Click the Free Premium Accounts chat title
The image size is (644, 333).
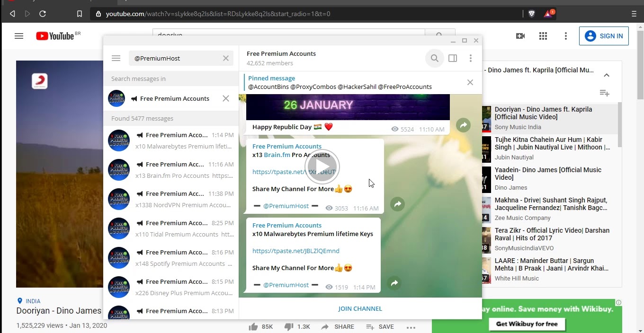tap(281, 53)
